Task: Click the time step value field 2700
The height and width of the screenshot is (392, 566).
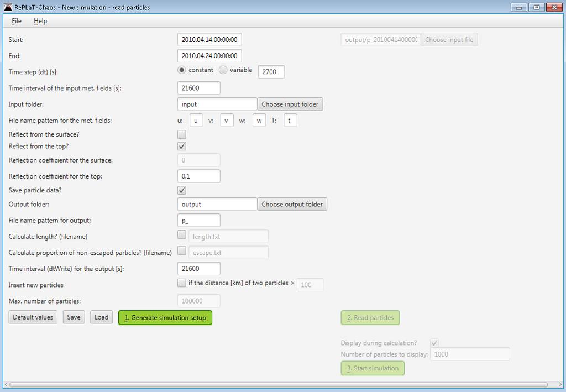Action: click(x=271, y=72)
